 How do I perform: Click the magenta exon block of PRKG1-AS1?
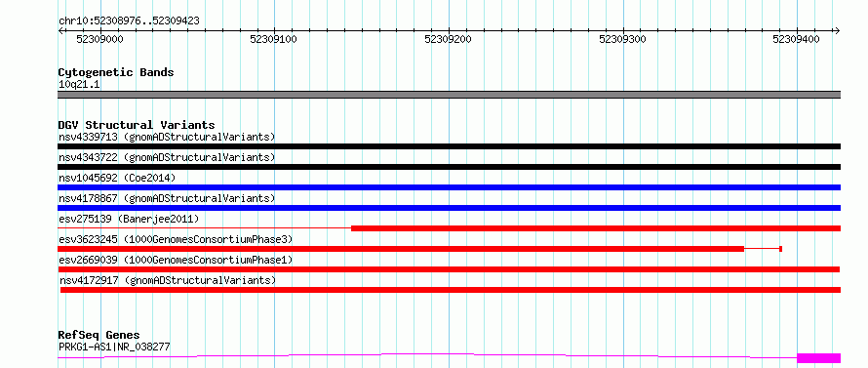(818, 358)
